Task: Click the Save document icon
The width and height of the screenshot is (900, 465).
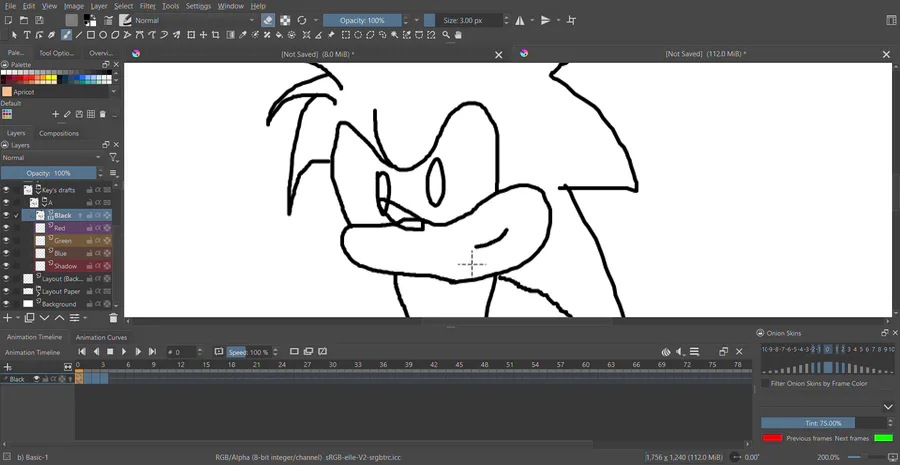Action: pyautogui.click(x=39, y=21)
